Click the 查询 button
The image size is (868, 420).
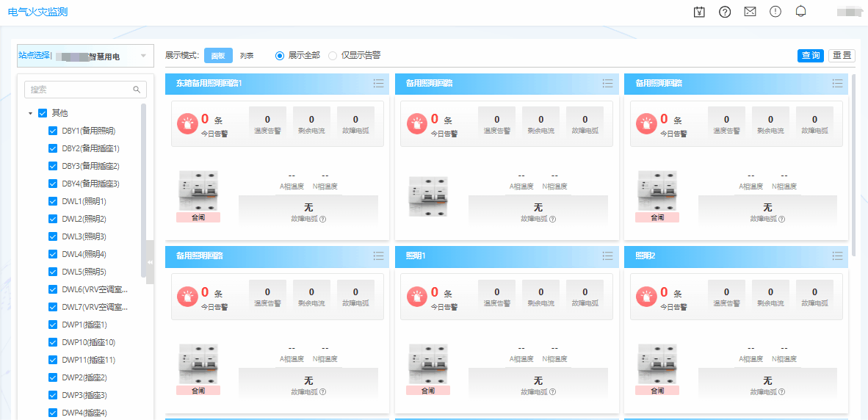pos(811,56)
